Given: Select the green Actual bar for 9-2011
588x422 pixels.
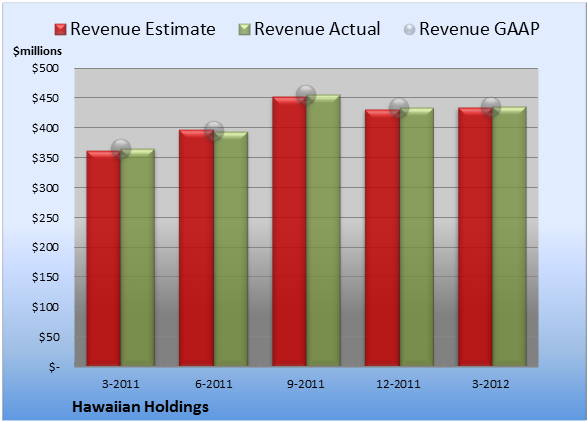Looking at the screenshot, I should 323,230.
